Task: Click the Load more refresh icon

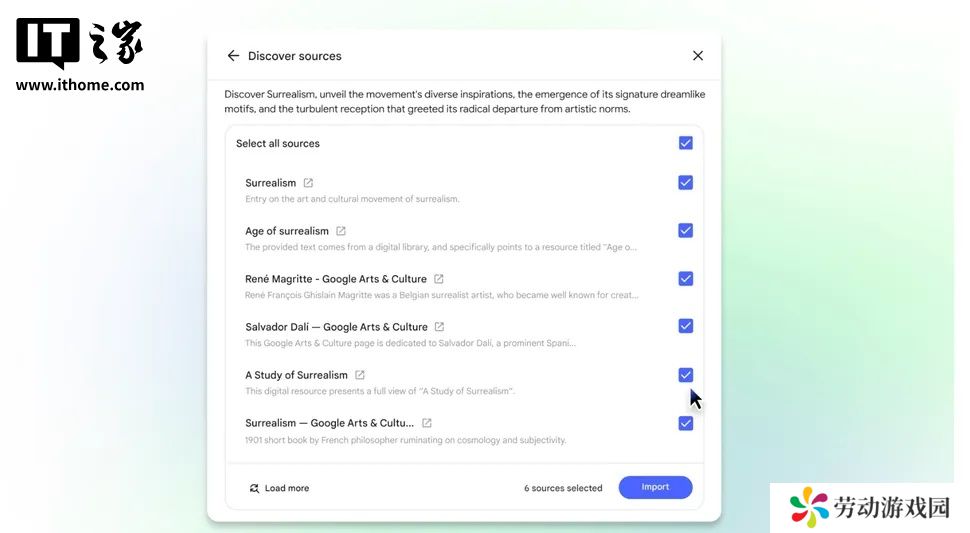Action: (x=254, y=488)
